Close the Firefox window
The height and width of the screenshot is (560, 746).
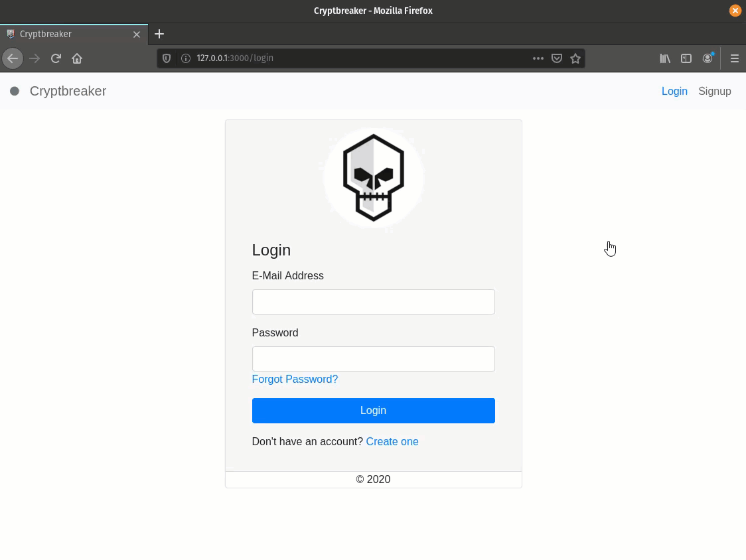735,11
